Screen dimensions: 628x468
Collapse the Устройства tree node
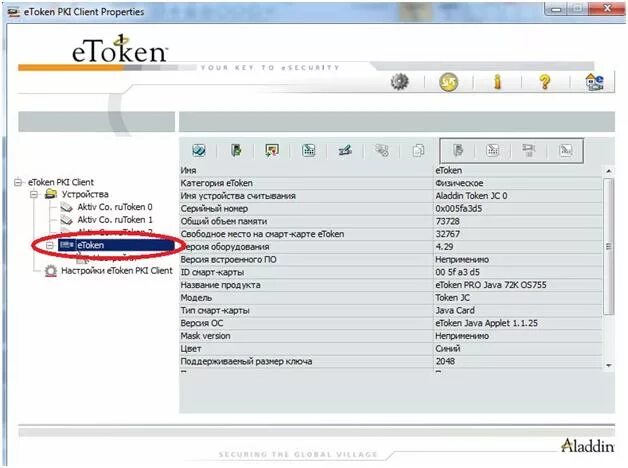34,195
